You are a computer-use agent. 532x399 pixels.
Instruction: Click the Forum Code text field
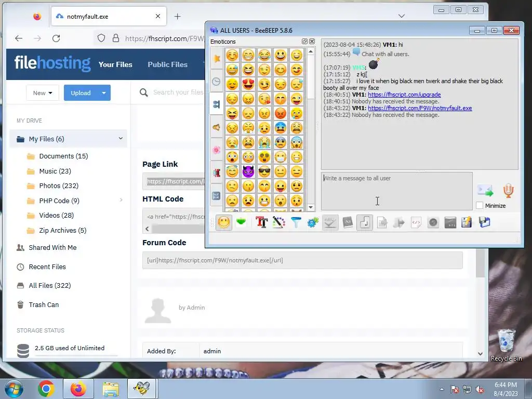302,260
